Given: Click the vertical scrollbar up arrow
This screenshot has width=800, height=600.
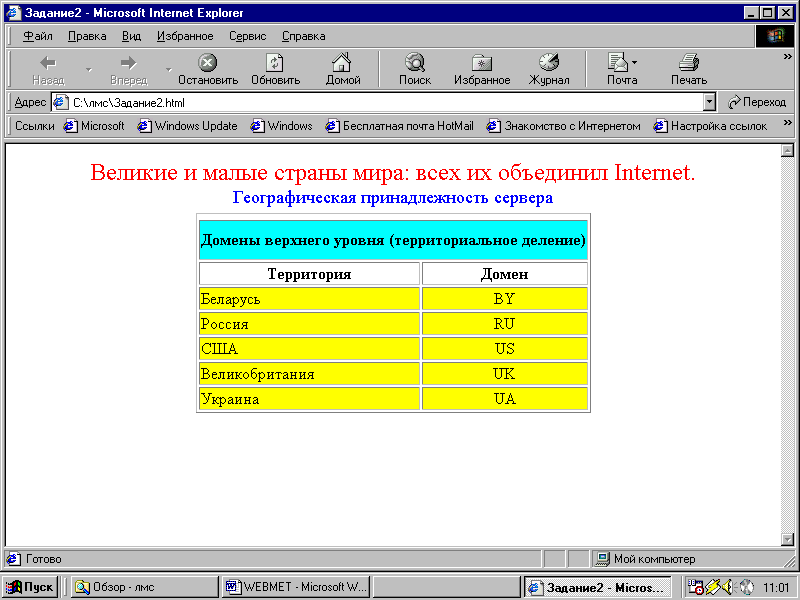Looking at the screenshot, I should (788, 151).
